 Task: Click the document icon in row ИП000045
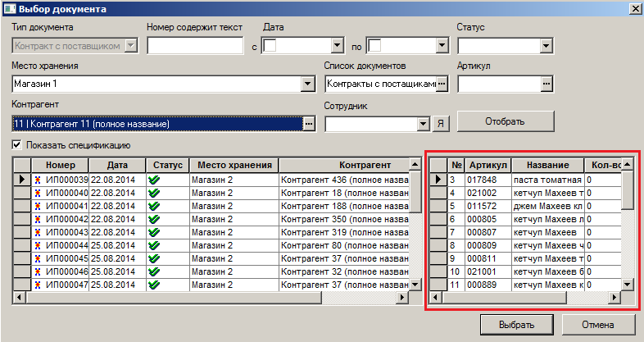[38, 258]
